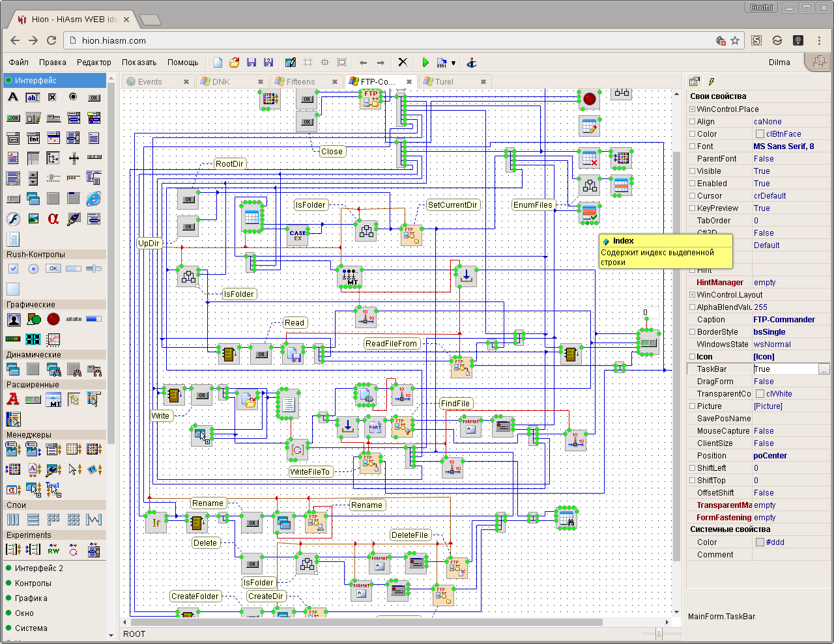The image size is (834, 644).
Task: Tick the Enabled property checkbox
Action: pos(692,184)
